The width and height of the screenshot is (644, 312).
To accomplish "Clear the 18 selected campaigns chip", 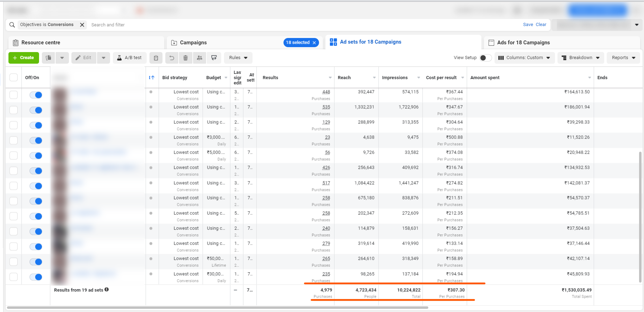I will coord(314,43).
